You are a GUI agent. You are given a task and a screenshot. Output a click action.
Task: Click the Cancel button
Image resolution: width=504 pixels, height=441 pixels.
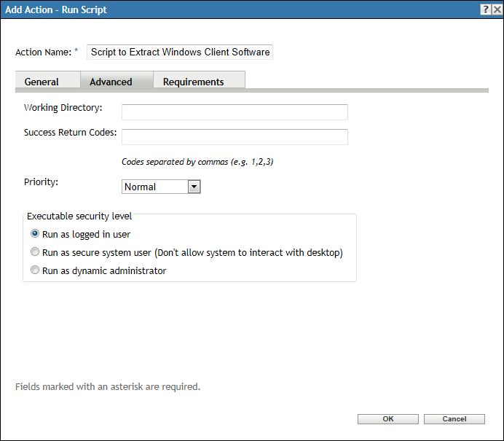tap(454, 419)
